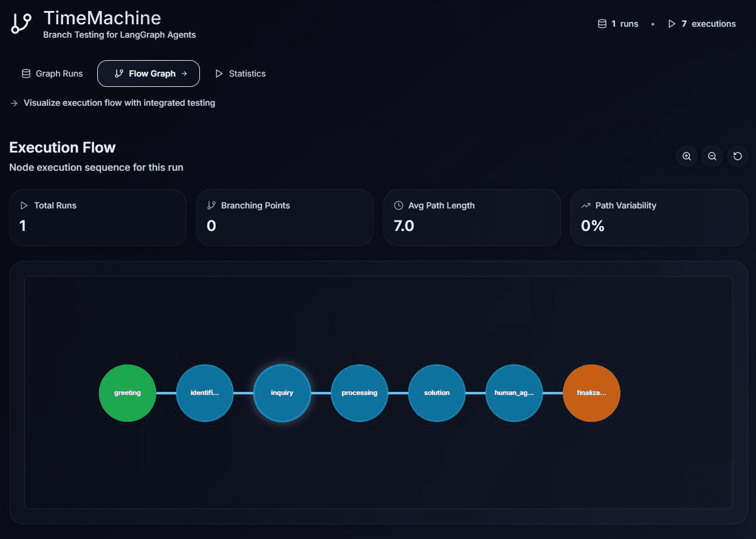Select the Flow Graph tab
Viewport: 756px width, 539px height.
(148, 74)
